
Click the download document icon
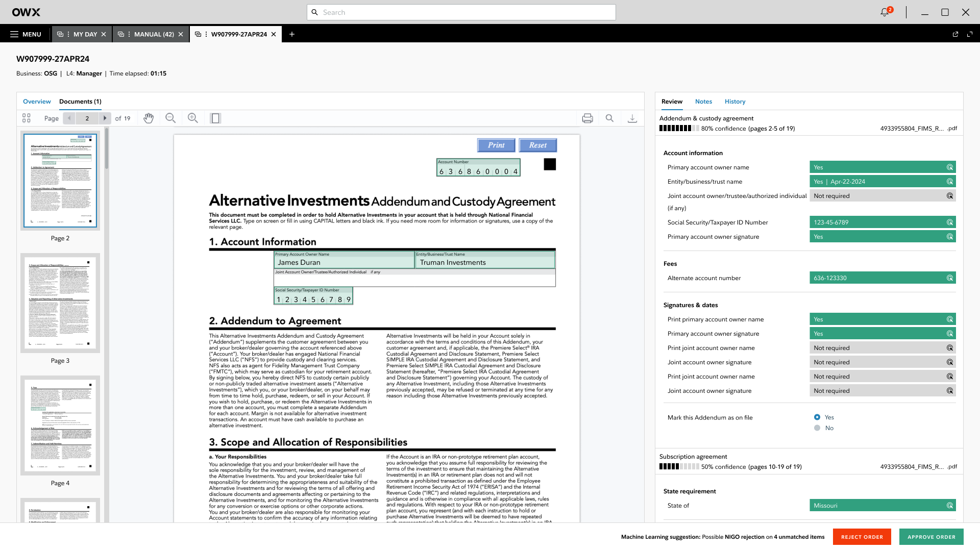point(632,118)
